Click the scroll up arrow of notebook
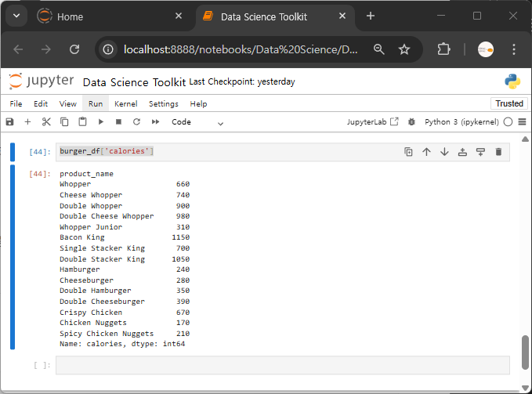The image size is (532, 394). pyautogui.click(x=525, y=139)
